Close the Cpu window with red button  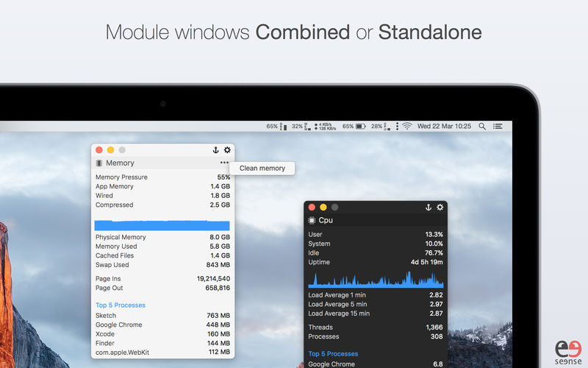312,208
